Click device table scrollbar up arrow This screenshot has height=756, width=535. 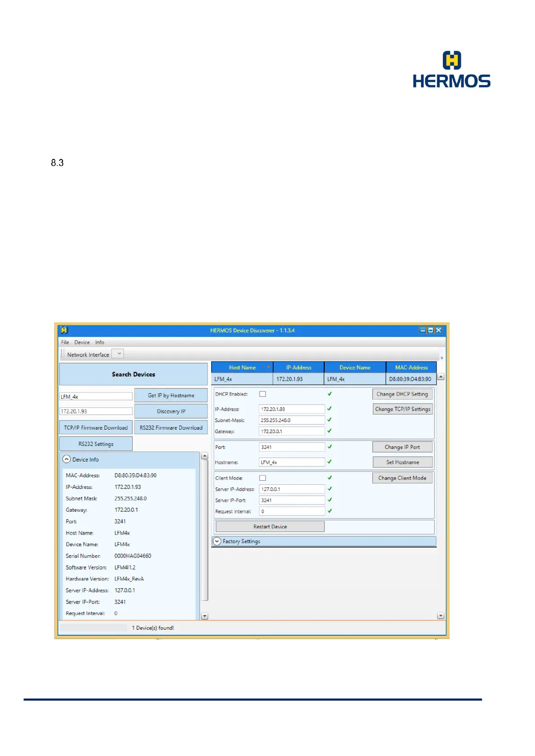(441, 377)
